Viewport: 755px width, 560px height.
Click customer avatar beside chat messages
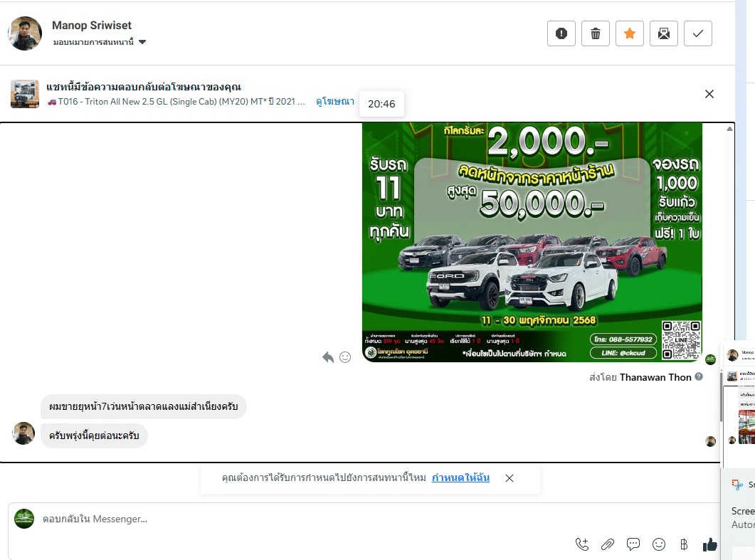point(23,433)
